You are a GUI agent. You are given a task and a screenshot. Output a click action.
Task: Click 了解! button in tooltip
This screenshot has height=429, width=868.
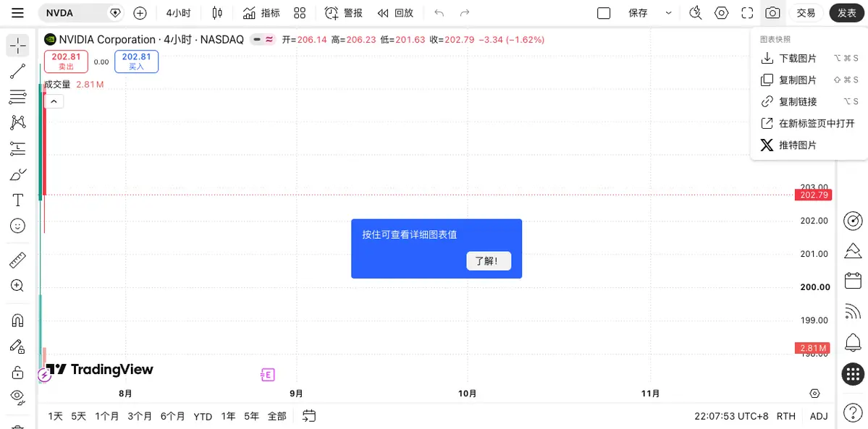pos(489,260)
